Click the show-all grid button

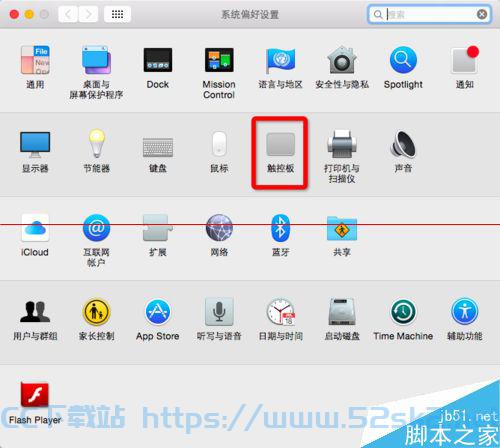pos(117,14)
